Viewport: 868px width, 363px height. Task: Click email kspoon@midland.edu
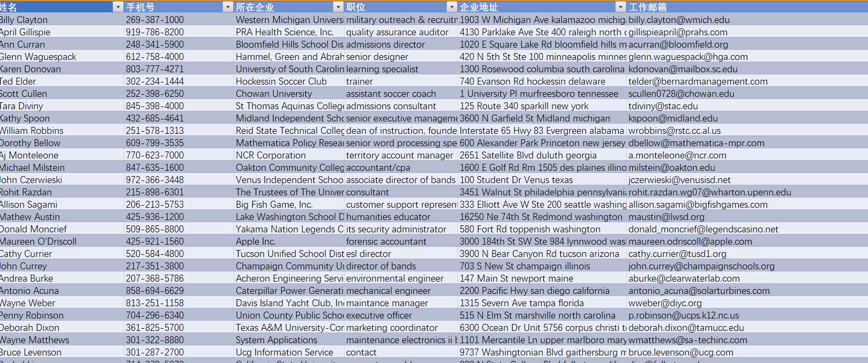[673, 118]
